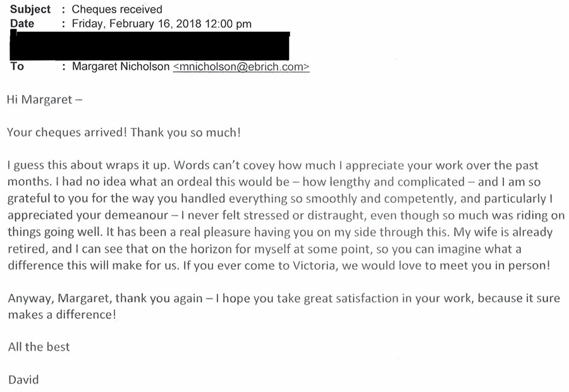Viewport: 569px width, 392px height.
Task: Click recipient name 'Margaret Nicholson'
Action: pos(121,66)
